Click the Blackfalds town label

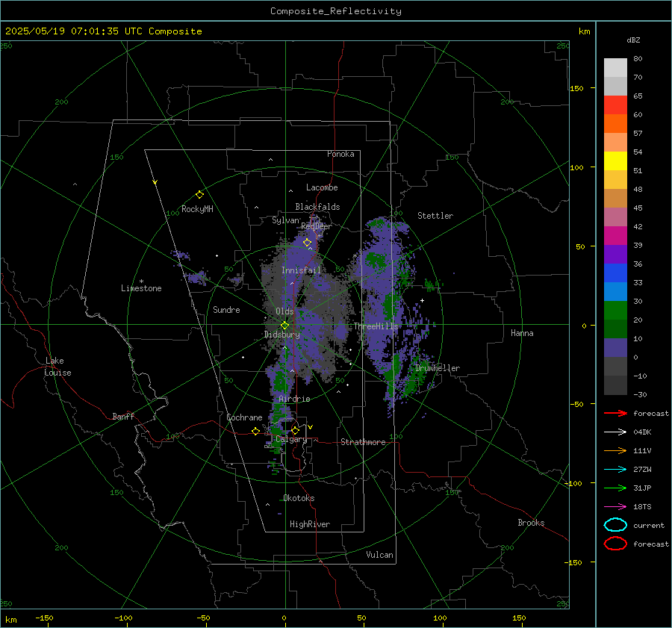317,207
